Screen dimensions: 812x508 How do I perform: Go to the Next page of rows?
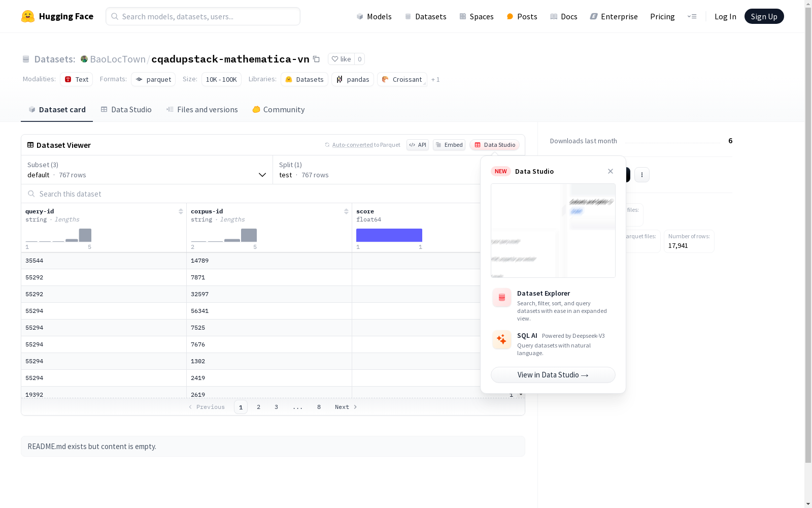(x=346, y=407)
